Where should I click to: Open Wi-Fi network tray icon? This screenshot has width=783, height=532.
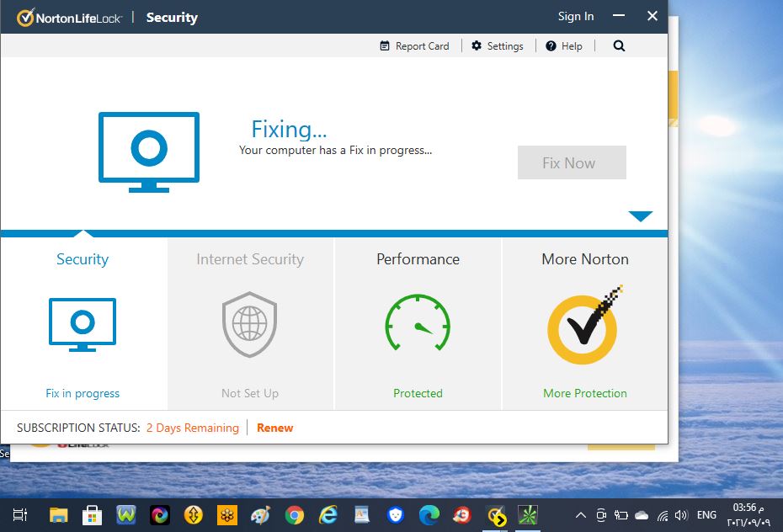click(x=663, y=515)
